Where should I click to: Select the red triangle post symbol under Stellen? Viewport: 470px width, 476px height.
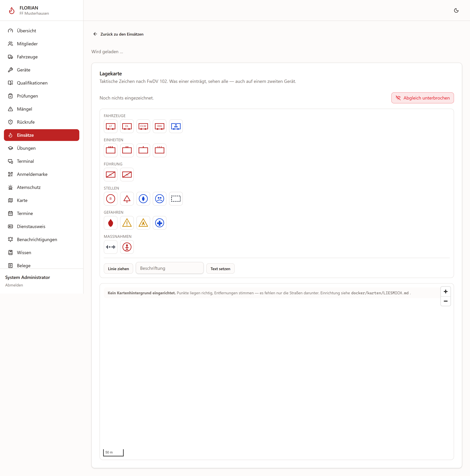click(x=127, y=199)
